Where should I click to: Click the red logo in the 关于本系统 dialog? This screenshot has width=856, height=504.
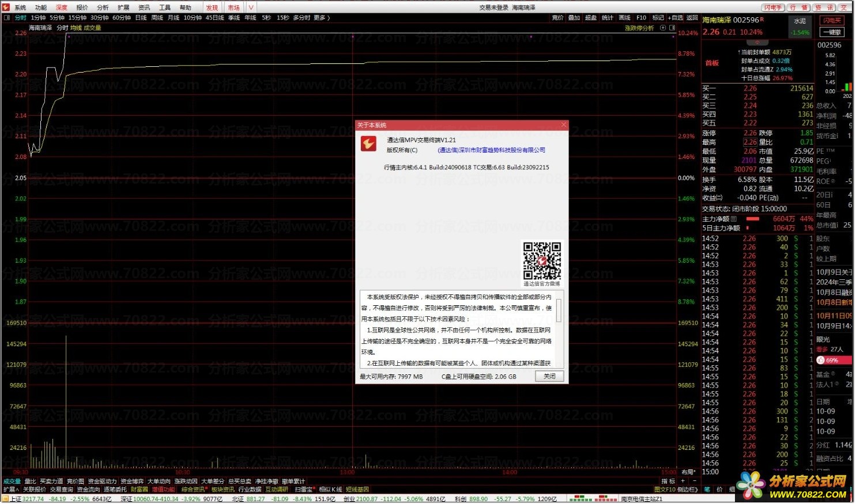(x=368, y=144)
